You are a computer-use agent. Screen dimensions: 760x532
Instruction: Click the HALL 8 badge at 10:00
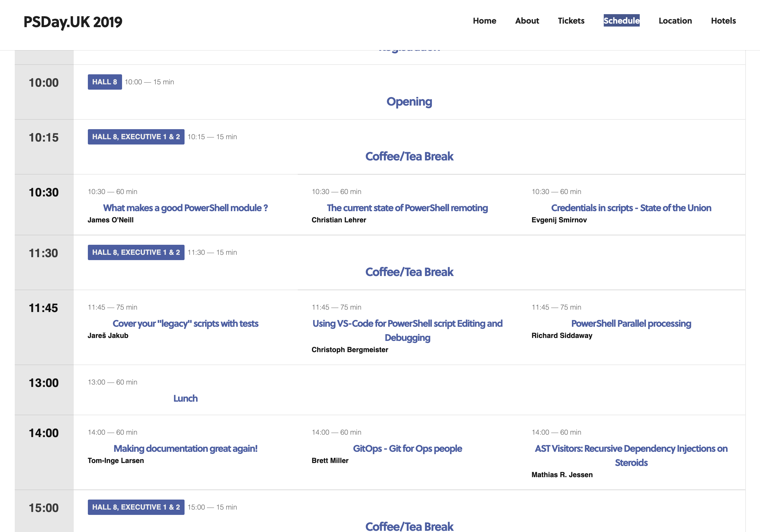tap(105, 82)
